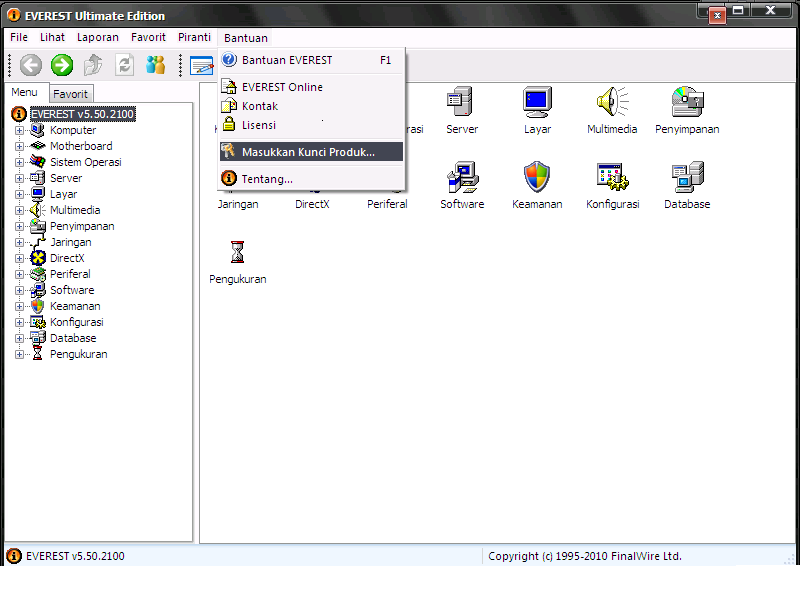Click the EVEREST title bar application icon

click(x=14, y=15)
